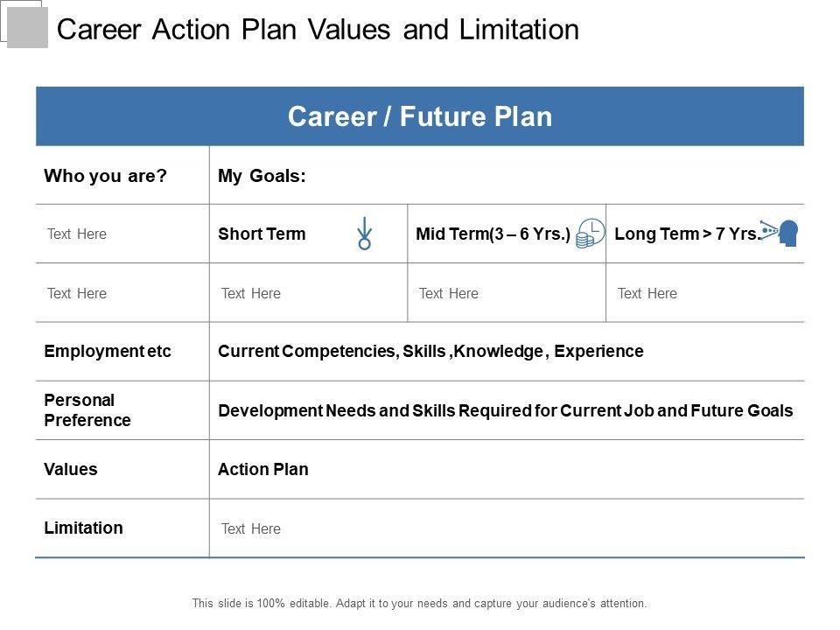Select the slide title about Career Action Plan
This screenshot has height=630, width=840.
click(x=318, y=30)
